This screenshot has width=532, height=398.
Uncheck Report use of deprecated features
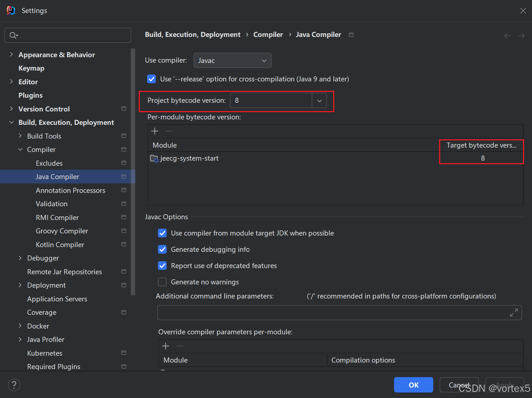[x=162, y=266]
